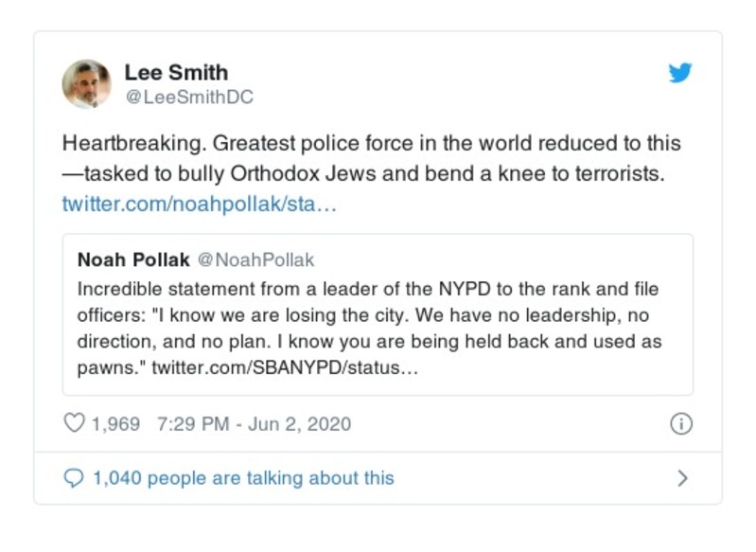Click the Twitter bird logo
The height and width of the screenshot is (552, 756).
click(680, 73)
